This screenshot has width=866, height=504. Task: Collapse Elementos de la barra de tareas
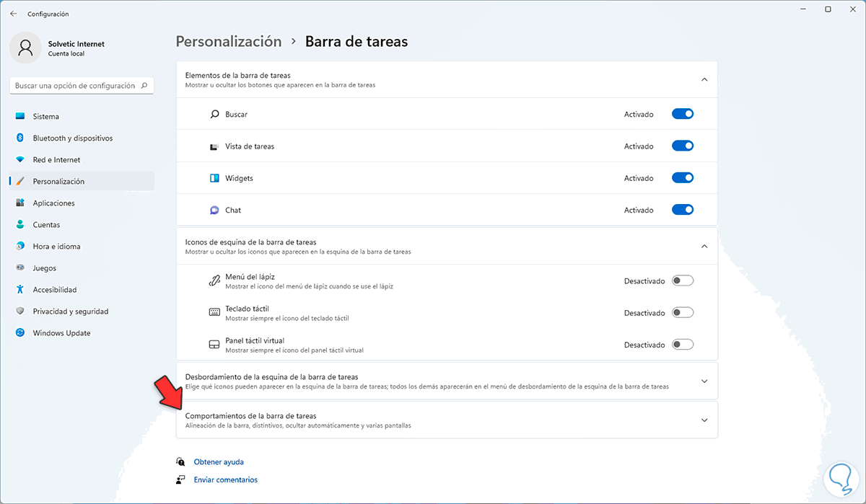click(x=704, y=79)
